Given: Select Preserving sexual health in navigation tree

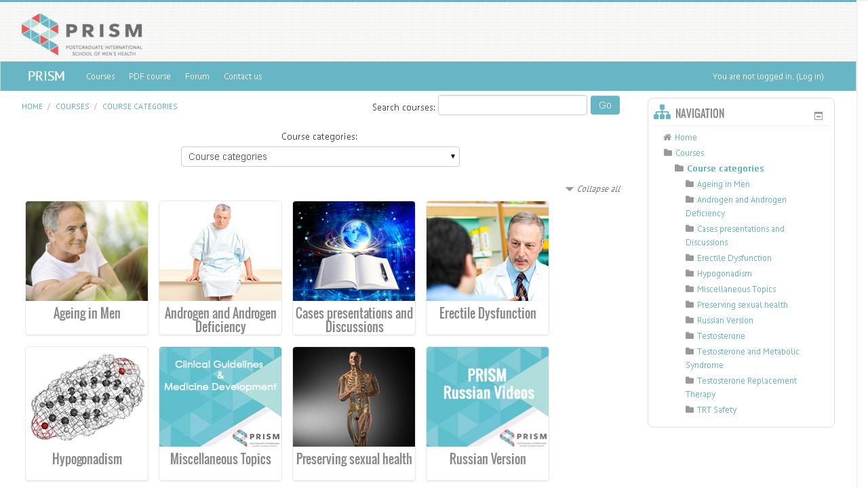Looking at the screenshot, I should 743,305.
